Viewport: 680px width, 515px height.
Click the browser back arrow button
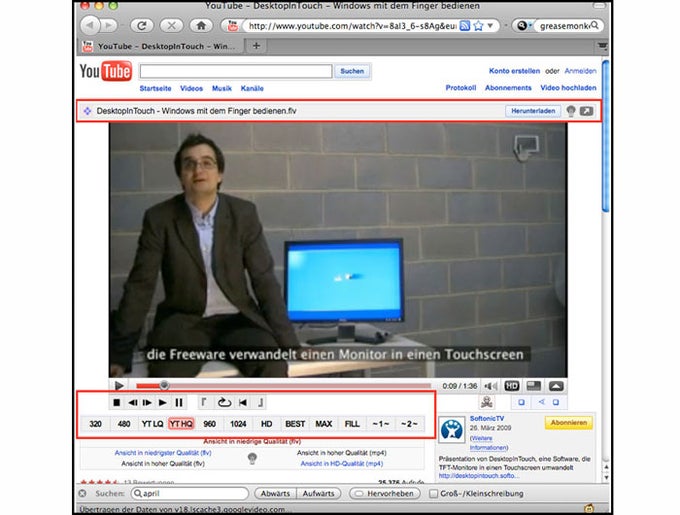click(x=90, y=25)
